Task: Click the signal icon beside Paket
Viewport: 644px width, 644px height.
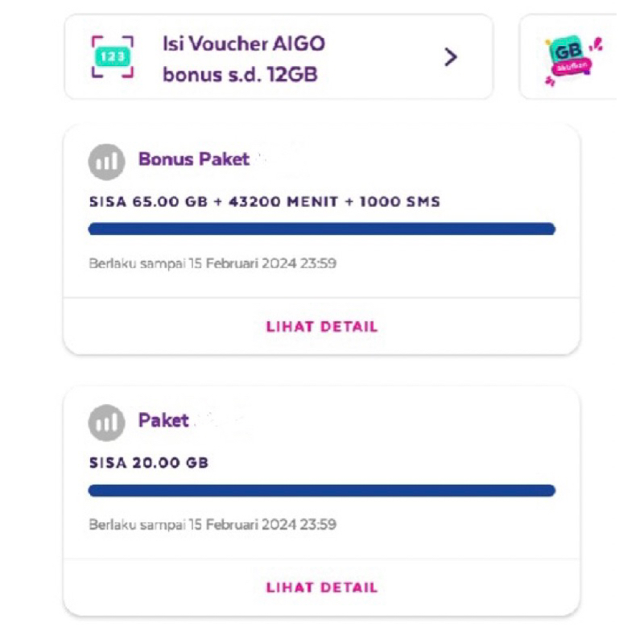Action: (106, 423)
